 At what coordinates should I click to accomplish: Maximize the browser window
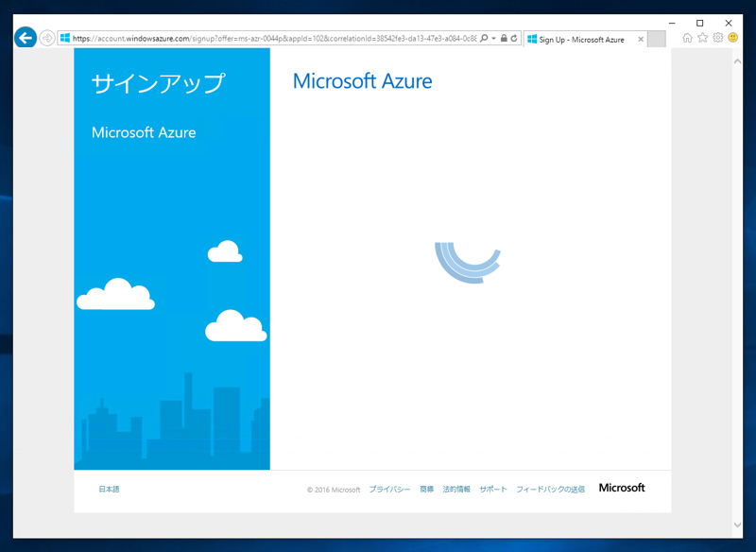pyautogui.click(x=700, y=23)
